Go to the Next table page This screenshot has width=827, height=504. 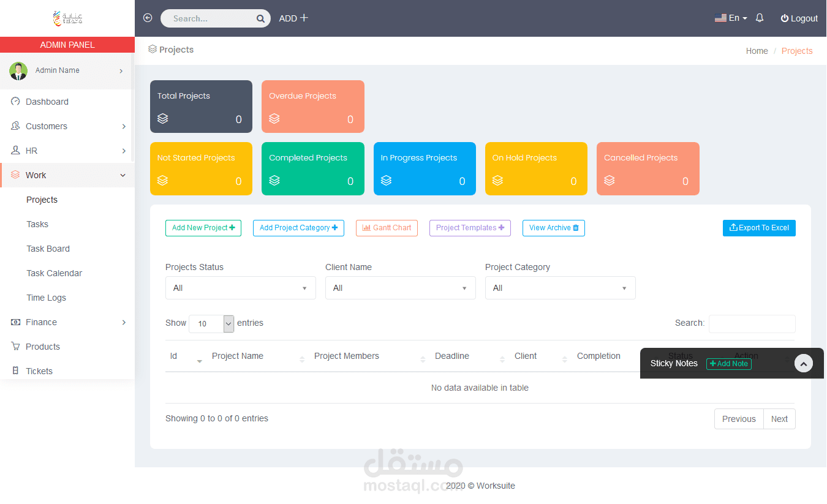pyautogui.click(x=779, y=419)
